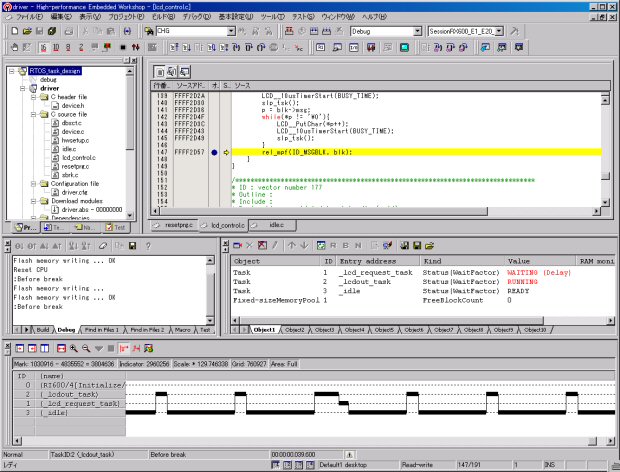The height and width of the screenshot is (472, 620).
Task: Click the last icon in the trace toolbar
Action: tap(149, 348)
